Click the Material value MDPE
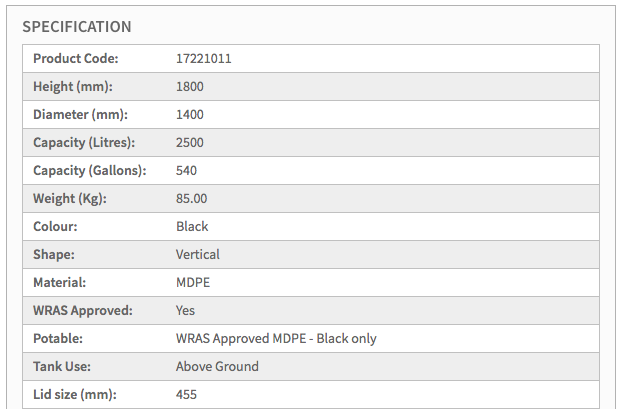The width and height of the screenshot is (631, 409). [193, 283]
